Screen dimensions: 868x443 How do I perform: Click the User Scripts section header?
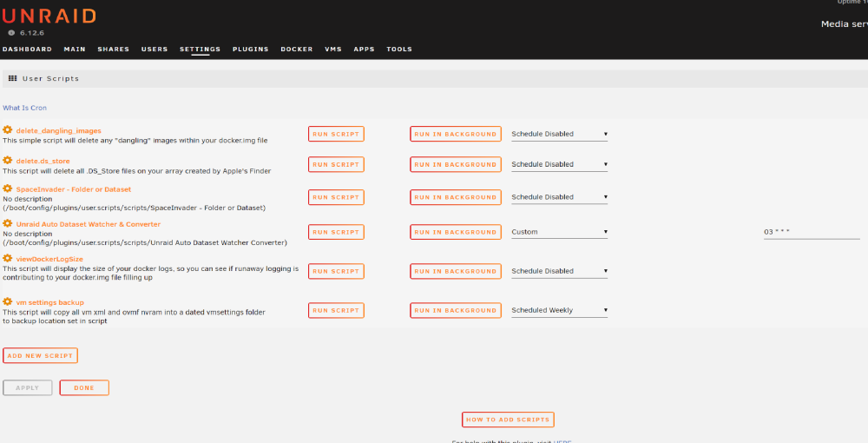[x=435, y=79]
